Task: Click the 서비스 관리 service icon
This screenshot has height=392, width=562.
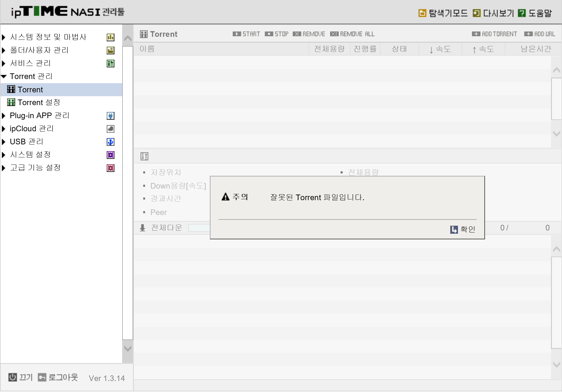Action: [110, 63]
